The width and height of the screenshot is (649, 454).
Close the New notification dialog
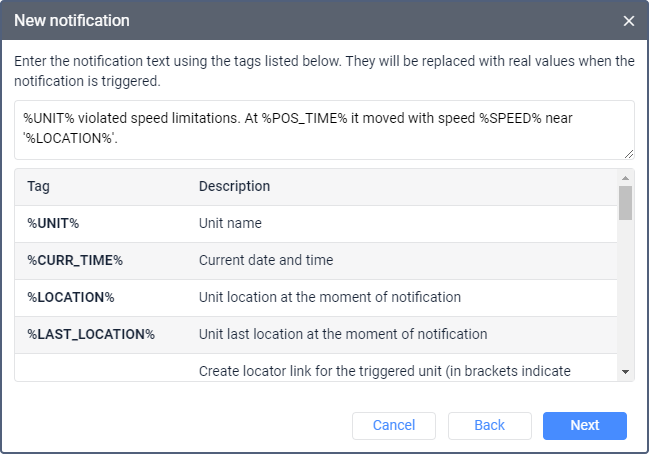[x=628, y=21]
